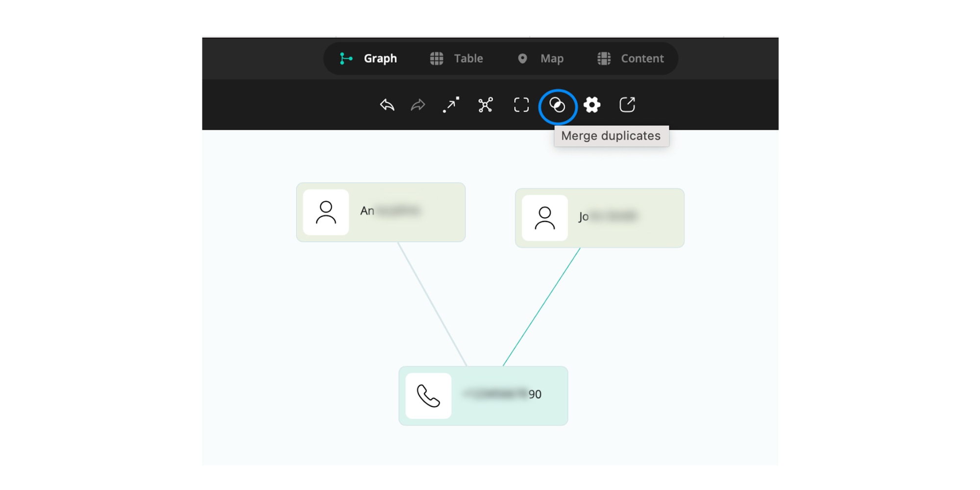Click the phone handset icon on the node

428,396
